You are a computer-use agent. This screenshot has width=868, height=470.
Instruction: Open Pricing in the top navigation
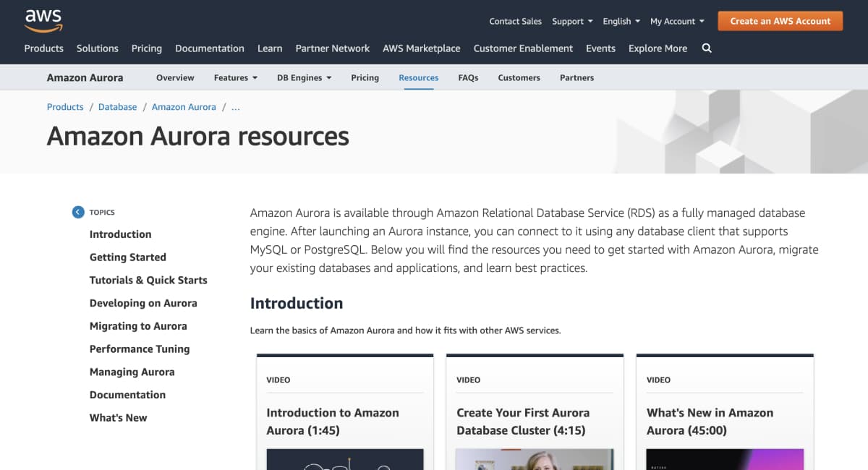coord(146,48)
